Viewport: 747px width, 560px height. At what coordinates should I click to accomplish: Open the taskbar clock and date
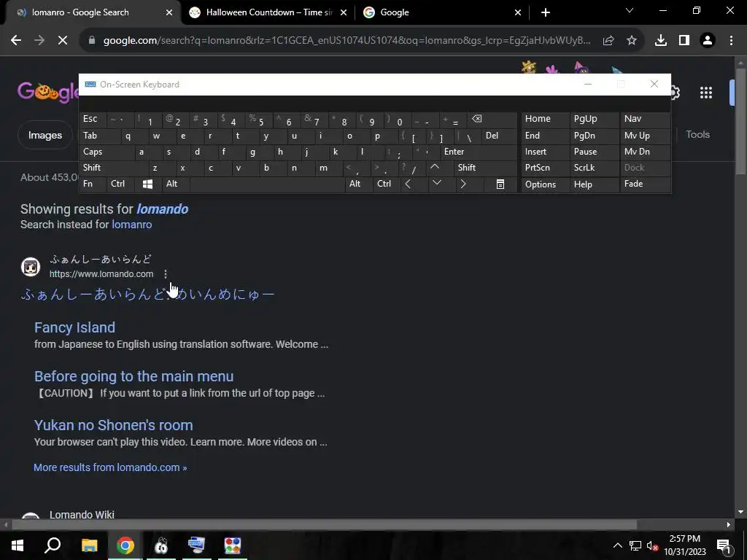[685, 545]
